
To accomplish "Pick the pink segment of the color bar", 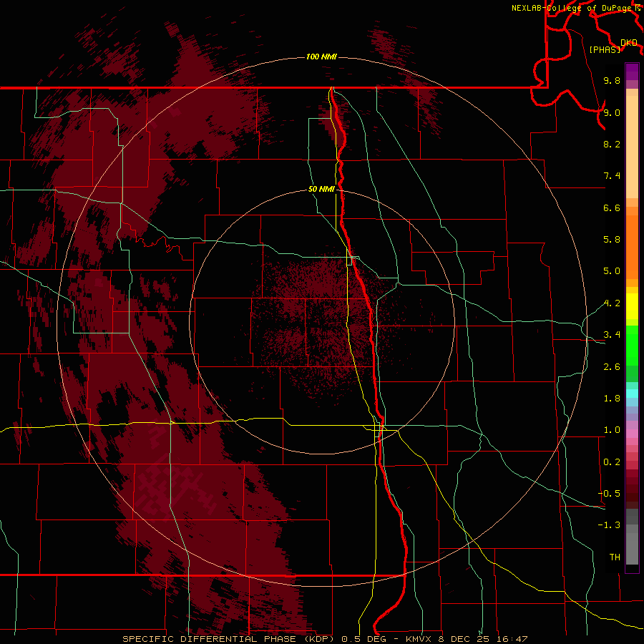I will (632, 434).
